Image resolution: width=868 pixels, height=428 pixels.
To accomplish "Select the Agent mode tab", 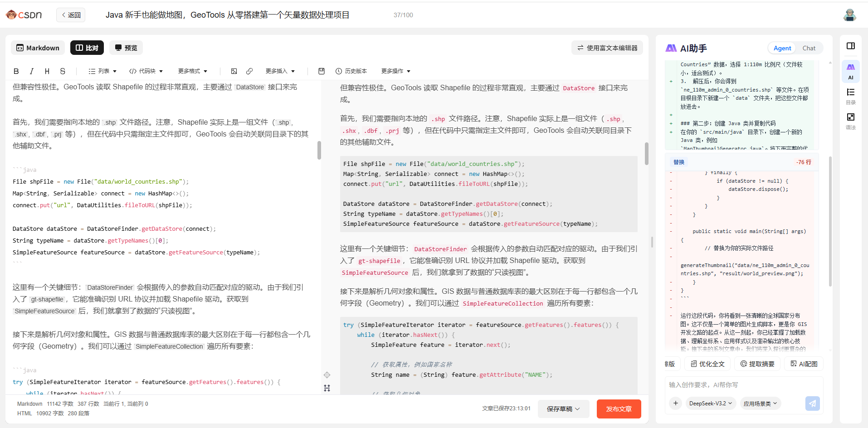I will [782, 48].
